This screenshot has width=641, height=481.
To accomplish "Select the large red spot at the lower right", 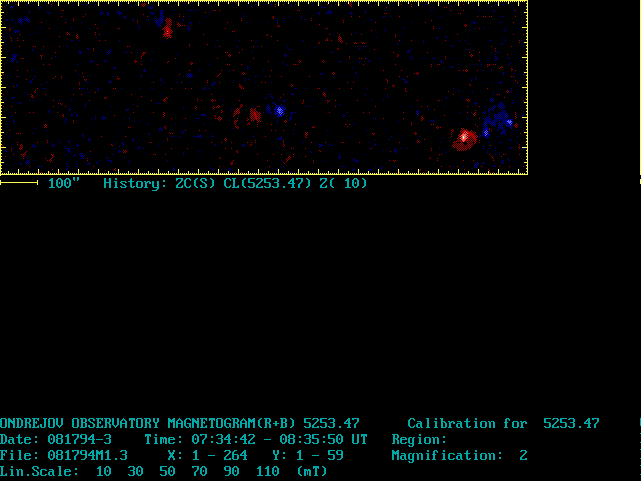I will click(464, 136).
